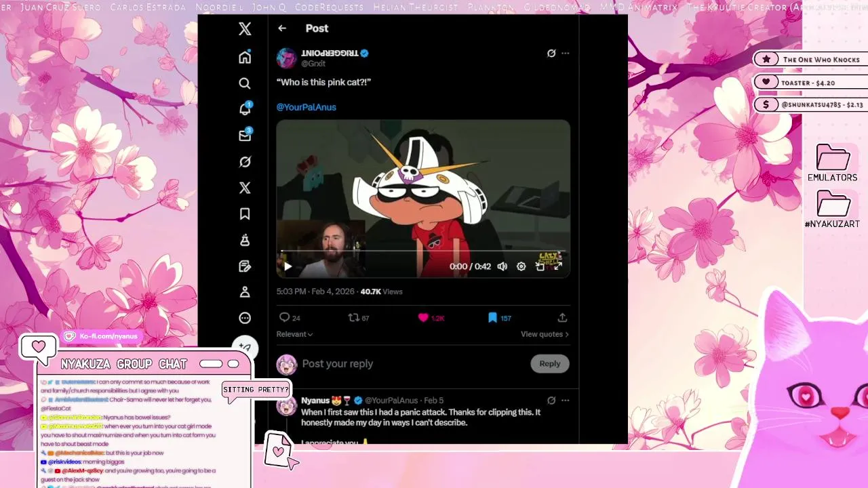
Task: Open Grok icon in sidebar
Action: [x=245, y=162]
